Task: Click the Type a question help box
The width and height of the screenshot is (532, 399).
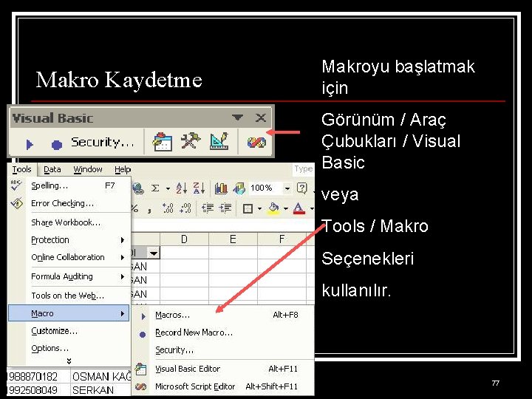Action: coord(303,169)
